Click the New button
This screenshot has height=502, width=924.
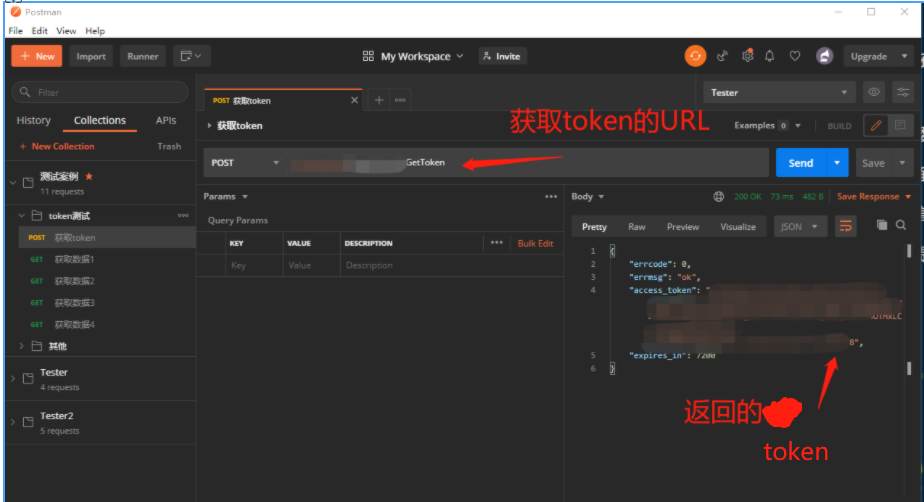click(37, 56)
